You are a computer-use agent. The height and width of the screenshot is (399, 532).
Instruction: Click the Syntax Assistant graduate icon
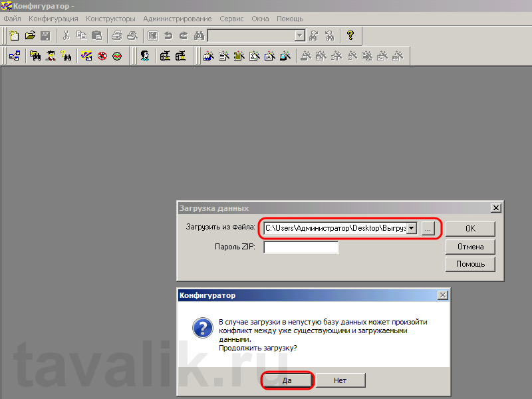coord(51,56)
